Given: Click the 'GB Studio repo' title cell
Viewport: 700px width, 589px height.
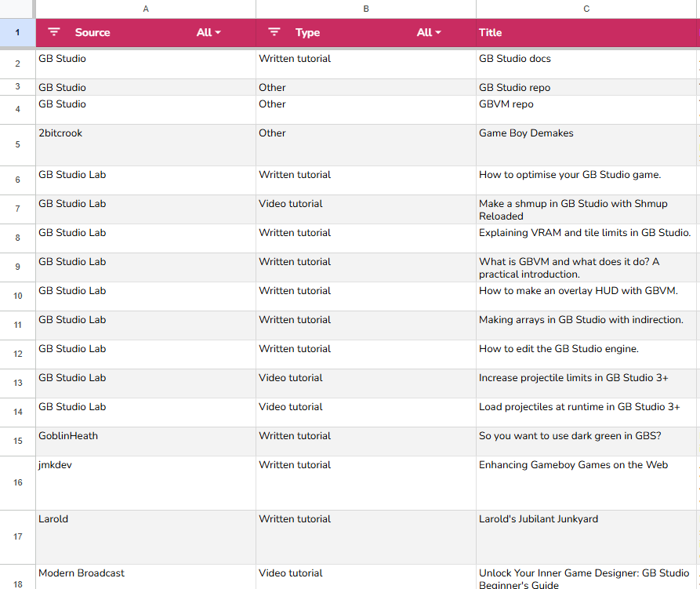Looking at the screenshot, I should tap(586, 88).
